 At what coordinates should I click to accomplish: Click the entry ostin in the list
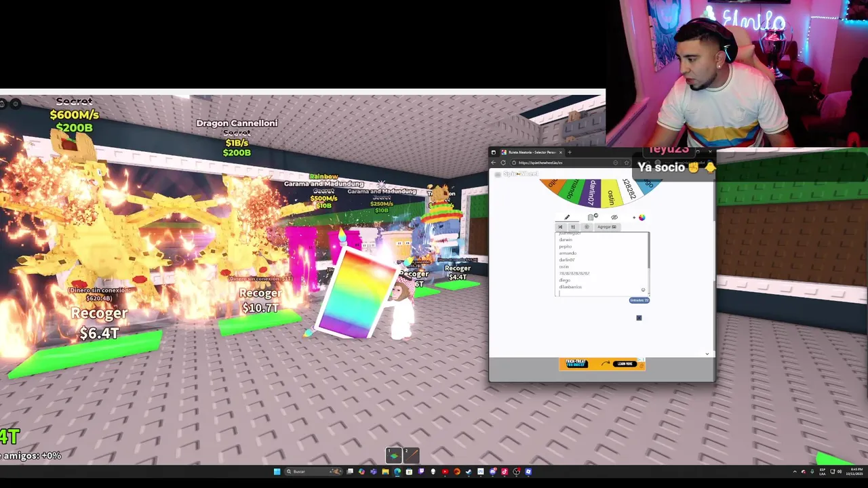pyautogui.click(x=564, y=266)
